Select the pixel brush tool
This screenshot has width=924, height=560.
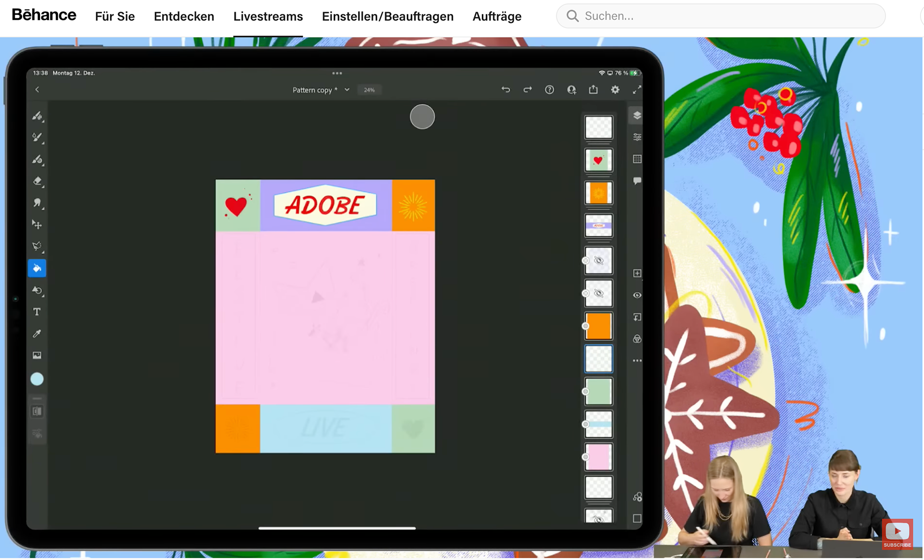tap(37, 116)
